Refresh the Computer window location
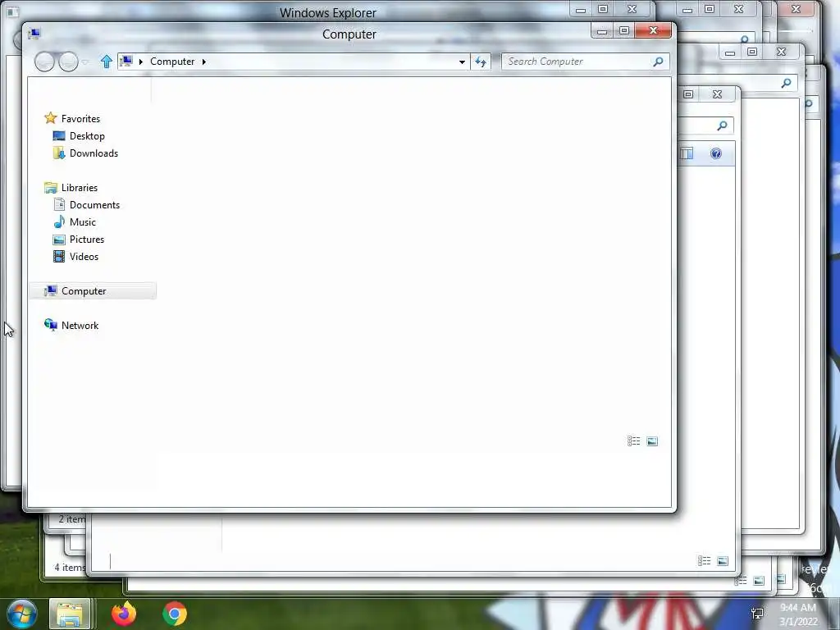The image size is (840, 630). 481,62
